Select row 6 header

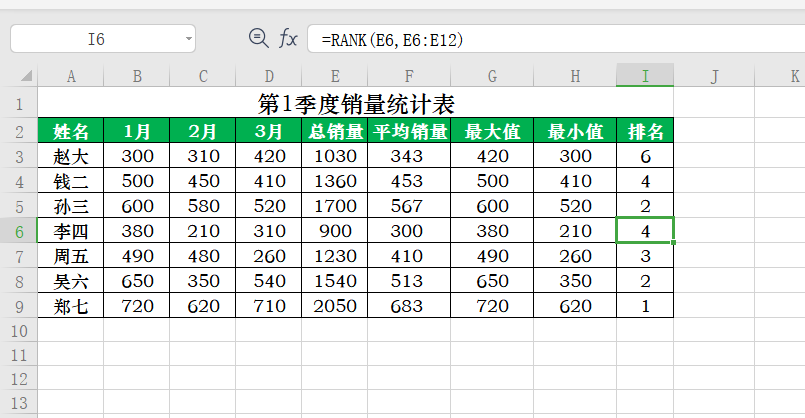(19, 232)
